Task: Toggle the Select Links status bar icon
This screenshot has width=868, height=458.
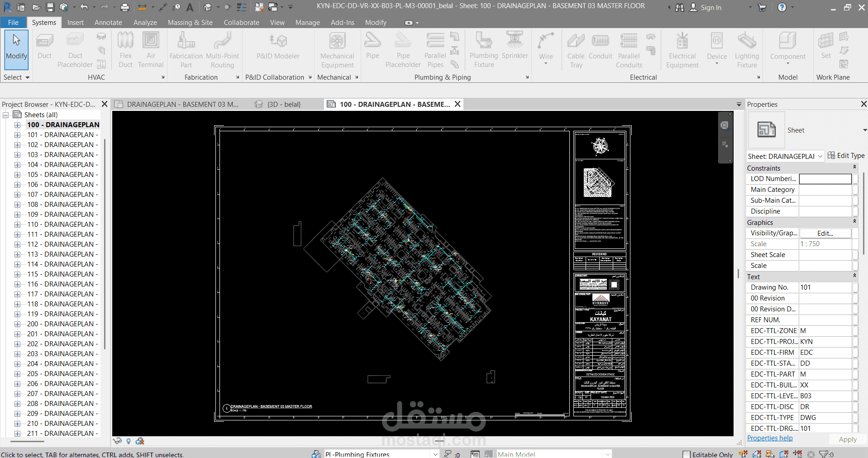Action: pyautogui.click(x=743, y=454)
